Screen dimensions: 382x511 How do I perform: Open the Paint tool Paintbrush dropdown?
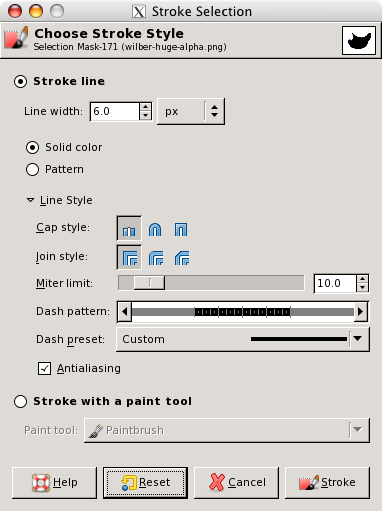point(227,430)
